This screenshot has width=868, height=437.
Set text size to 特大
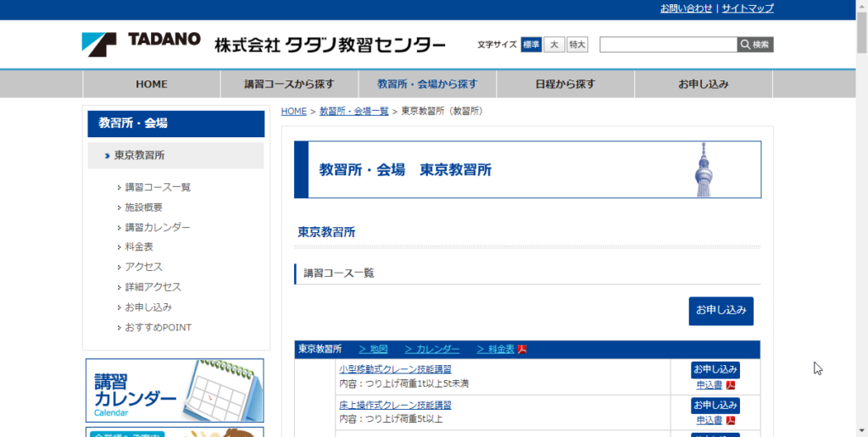pos(576,45)
